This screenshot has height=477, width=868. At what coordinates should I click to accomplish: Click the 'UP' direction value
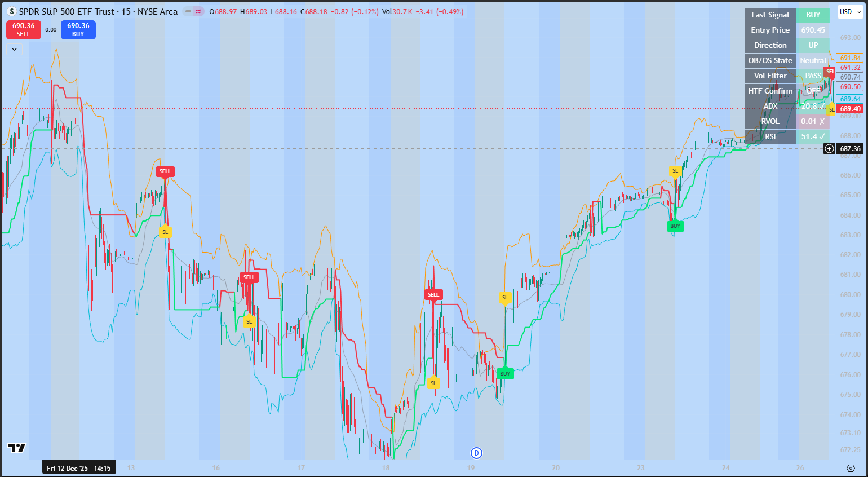coord(813,46)
